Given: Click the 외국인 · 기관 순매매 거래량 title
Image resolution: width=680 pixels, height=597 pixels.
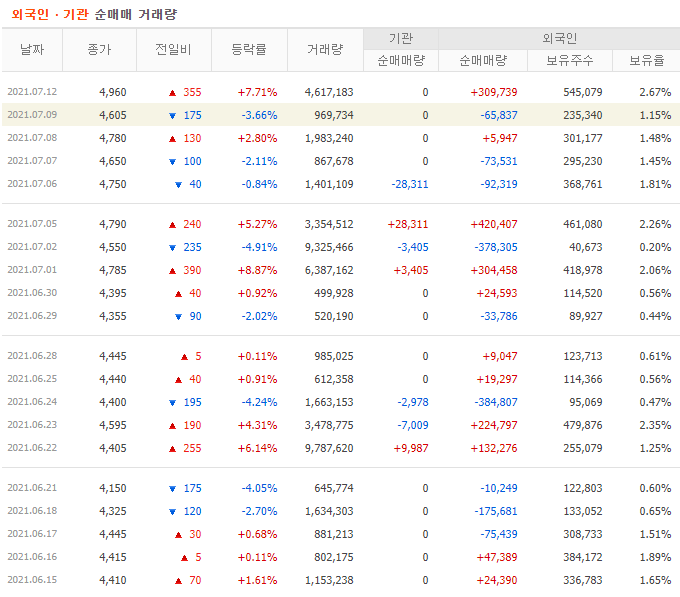Looking at the screenshot, I should coord(94,14).
